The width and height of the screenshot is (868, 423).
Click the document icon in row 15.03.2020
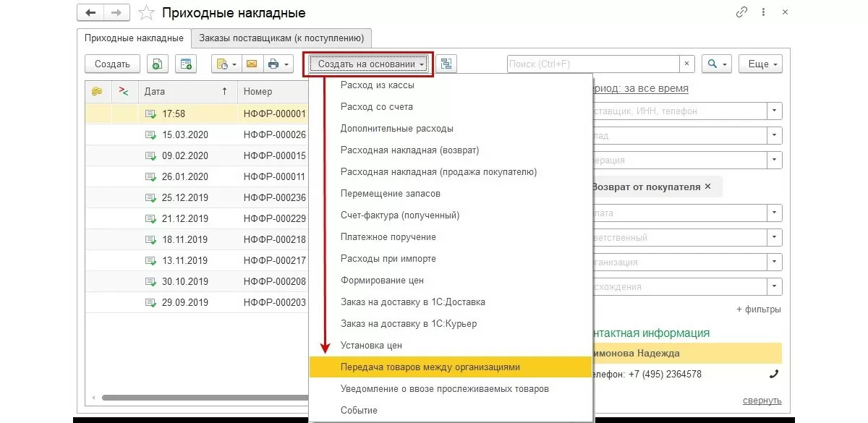click(150, 135)
